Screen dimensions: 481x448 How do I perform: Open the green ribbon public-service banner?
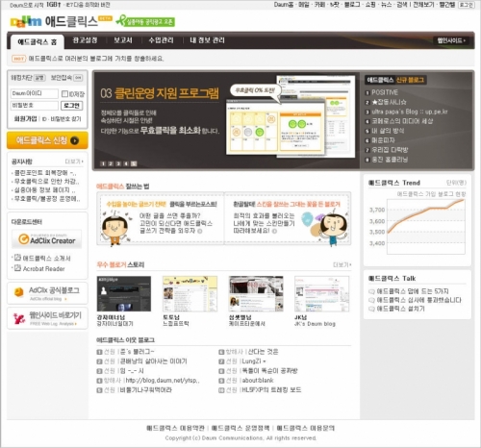click(x=145, y=21)
